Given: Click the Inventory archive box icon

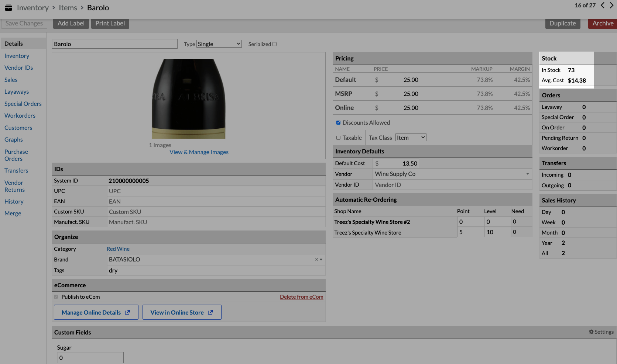Looking at the screenshot, I should pyautogui.click(x=8, y=8).
